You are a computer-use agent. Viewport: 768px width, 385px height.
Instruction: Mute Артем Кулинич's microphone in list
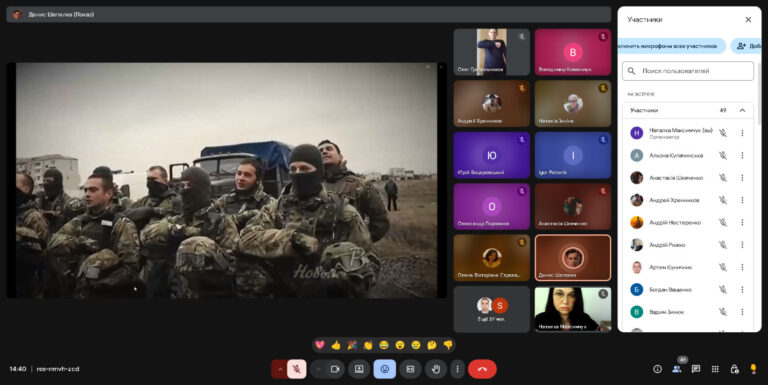[x=722, y=267]
